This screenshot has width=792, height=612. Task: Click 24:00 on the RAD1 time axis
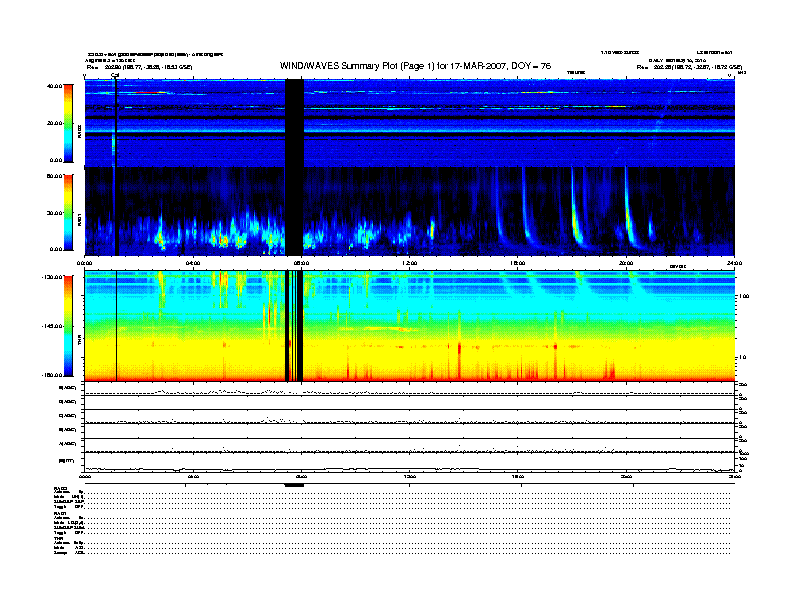734,263
